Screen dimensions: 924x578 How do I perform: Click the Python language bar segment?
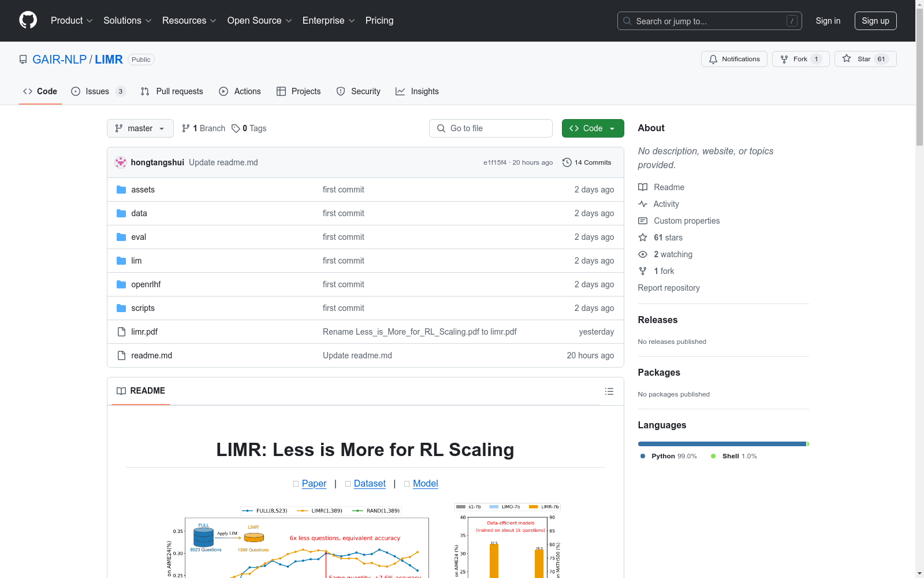coord(722,444)
